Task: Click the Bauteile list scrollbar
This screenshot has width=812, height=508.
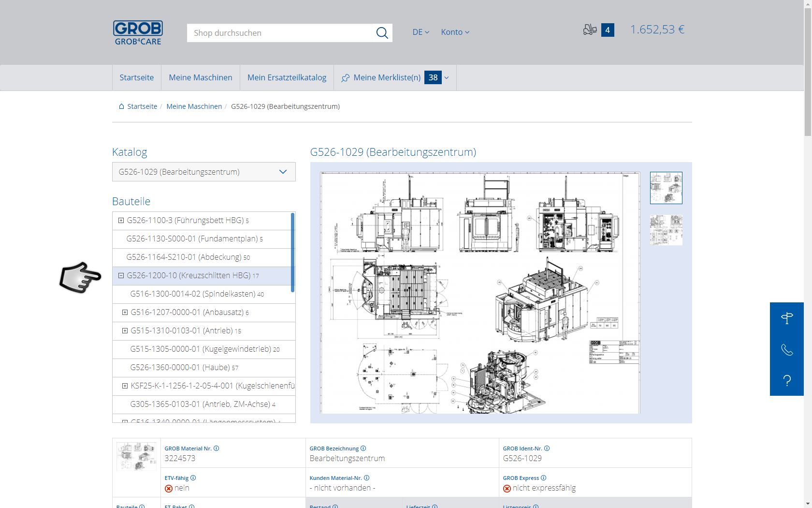Action: point(292,252)
